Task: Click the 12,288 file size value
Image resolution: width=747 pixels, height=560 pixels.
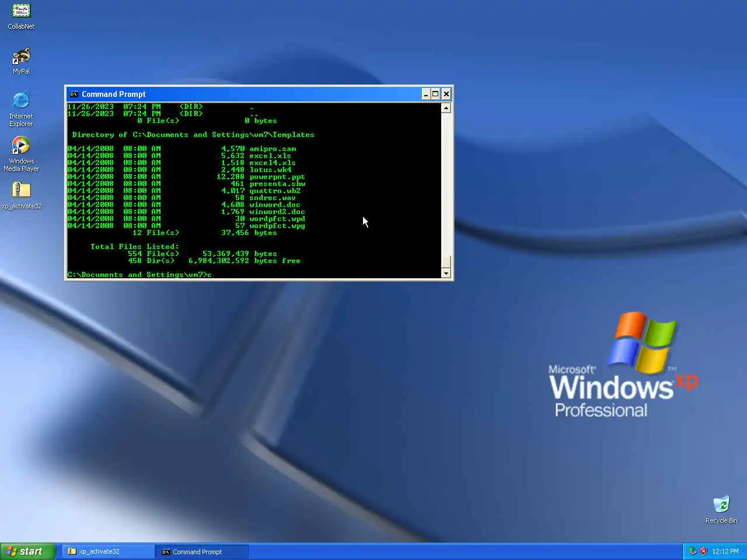Action: (231, 177)
